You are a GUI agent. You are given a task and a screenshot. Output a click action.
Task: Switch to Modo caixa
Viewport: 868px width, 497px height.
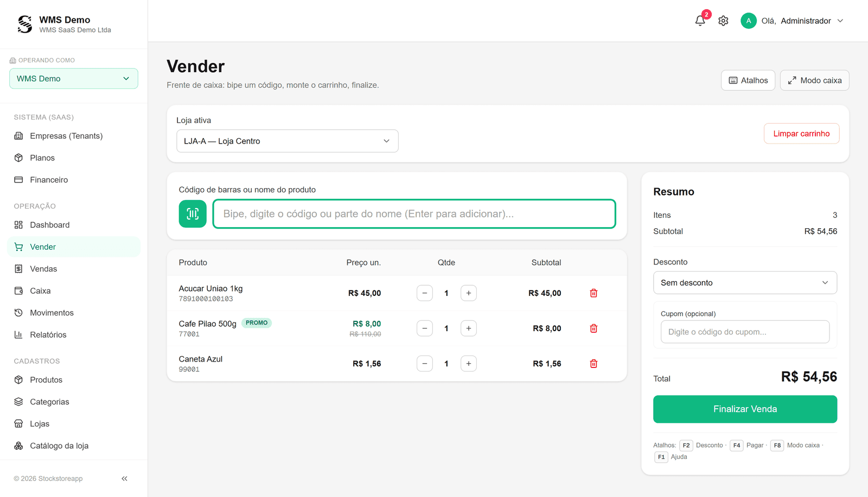pos(814,80)
